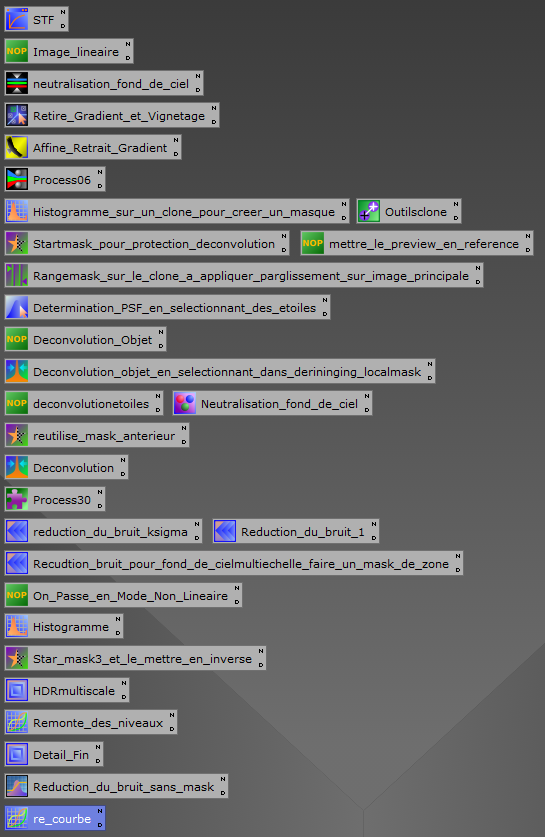Image resolution: width=545 pixels, height=837 pixels.
Task: Click the Outilsclone label
Action: click(x=416, y=212)
